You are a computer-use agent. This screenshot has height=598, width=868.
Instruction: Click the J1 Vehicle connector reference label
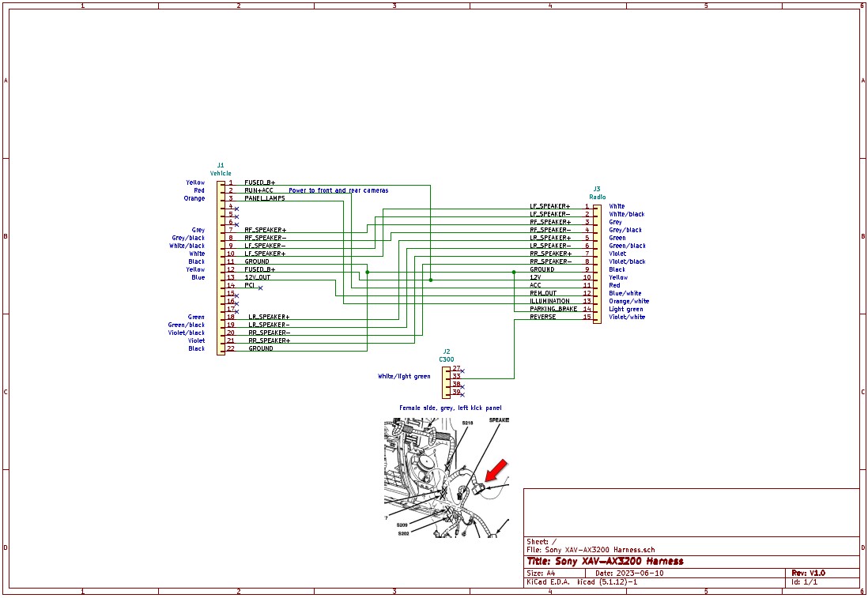coord(221,170)
